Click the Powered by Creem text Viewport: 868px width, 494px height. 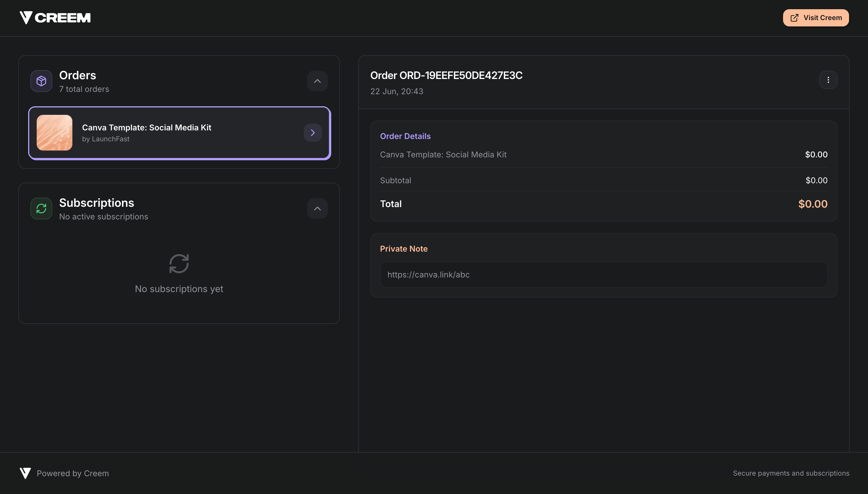click(73, 473)
